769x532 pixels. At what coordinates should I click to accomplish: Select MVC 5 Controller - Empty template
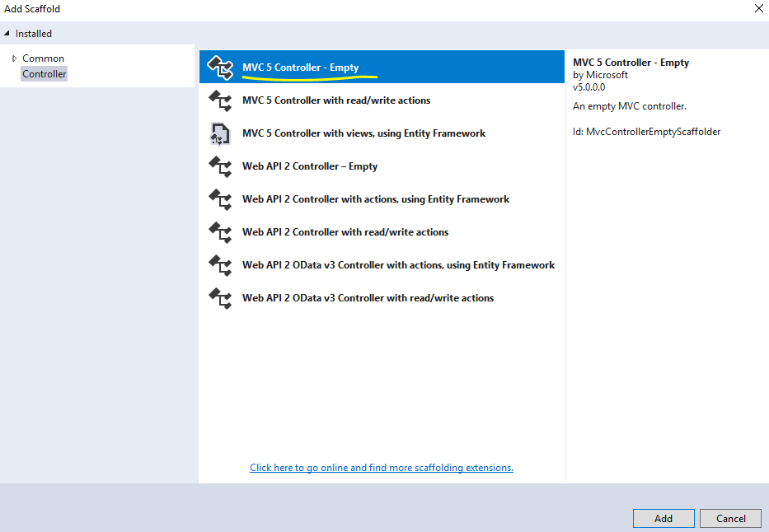point(382,67)
